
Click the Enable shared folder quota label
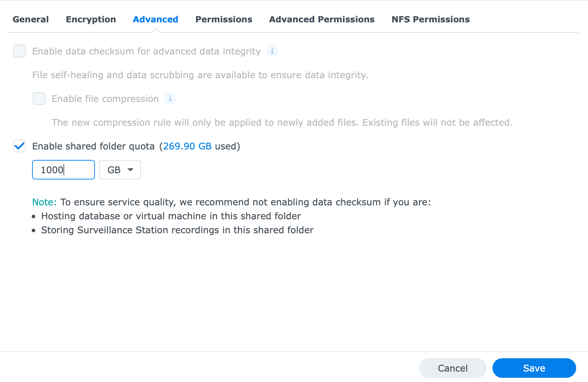tap(93, 146)
